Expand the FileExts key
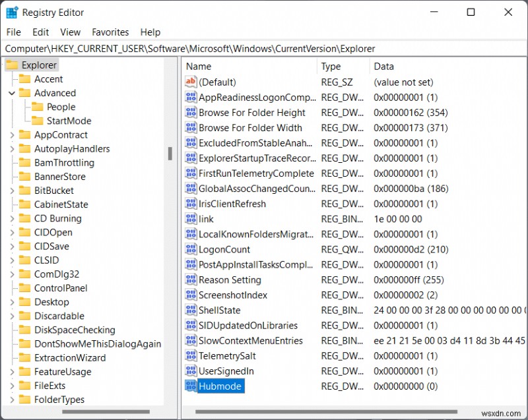The height and width of the screenshot is (420, 528). point(12,386)
